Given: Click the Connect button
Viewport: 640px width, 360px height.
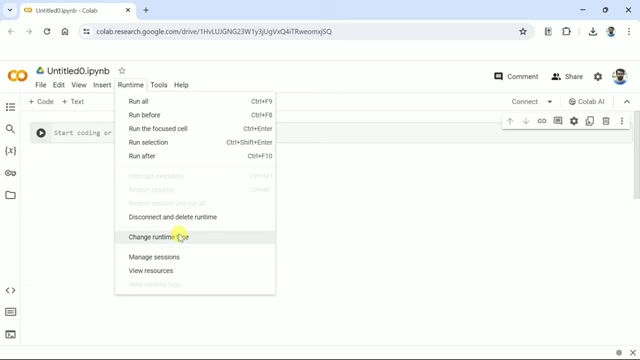Looking at the screenshot, I should pyautogui.click(x=524, y=102).
